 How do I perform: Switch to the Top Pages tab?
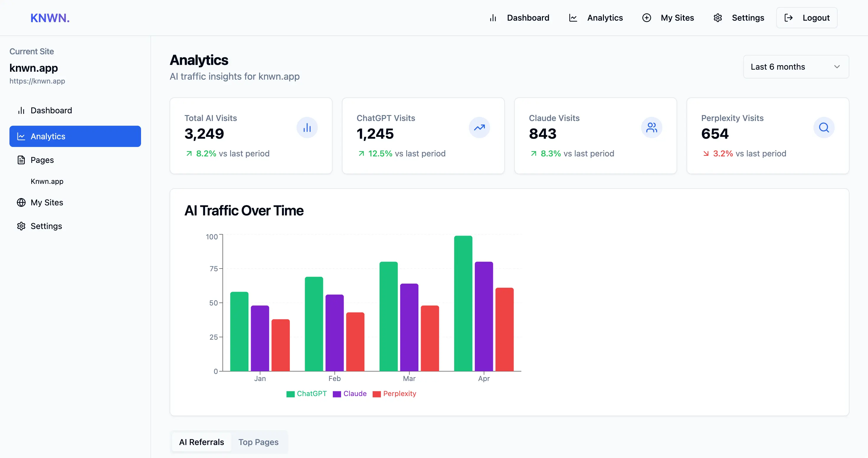[x=258, y=442]
